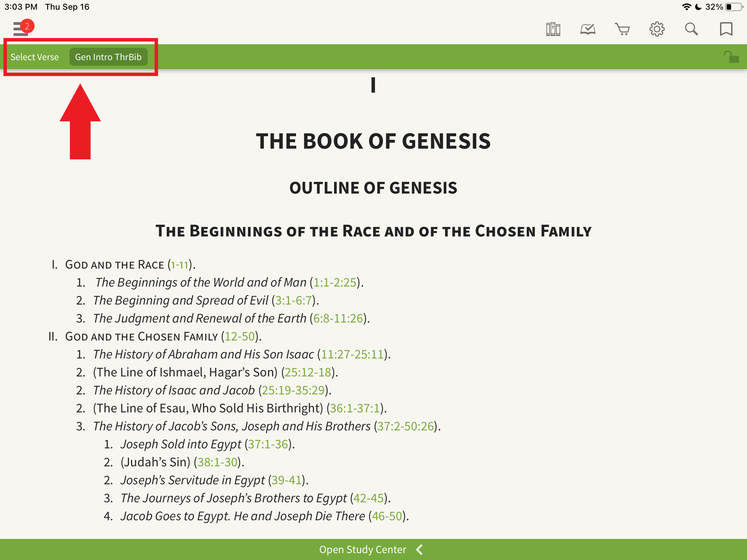Tap the battery indicator in status bar
This screenshot has width=747, height=560.
pos(734,7)
